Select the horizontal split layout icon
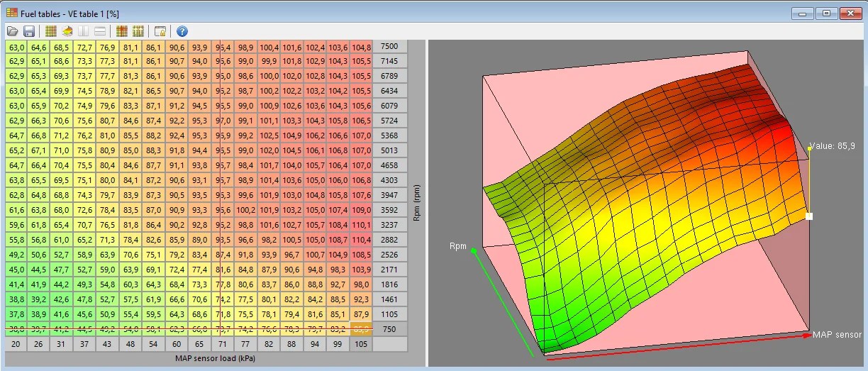The height and width of the screenshot is (371, 868). [x=100, y=31]
